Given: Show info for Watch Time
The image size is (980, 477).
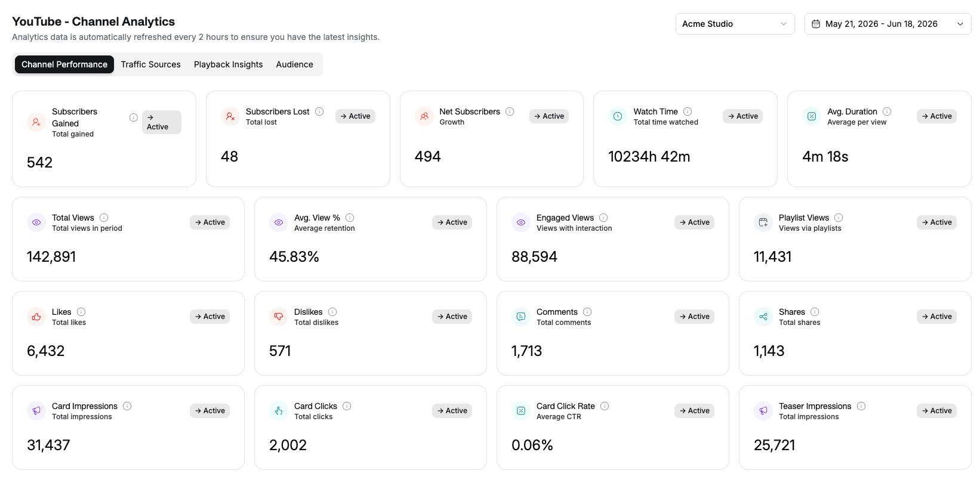Looking at the screenshot, I should pyautogui.click(x=688, y=111).
